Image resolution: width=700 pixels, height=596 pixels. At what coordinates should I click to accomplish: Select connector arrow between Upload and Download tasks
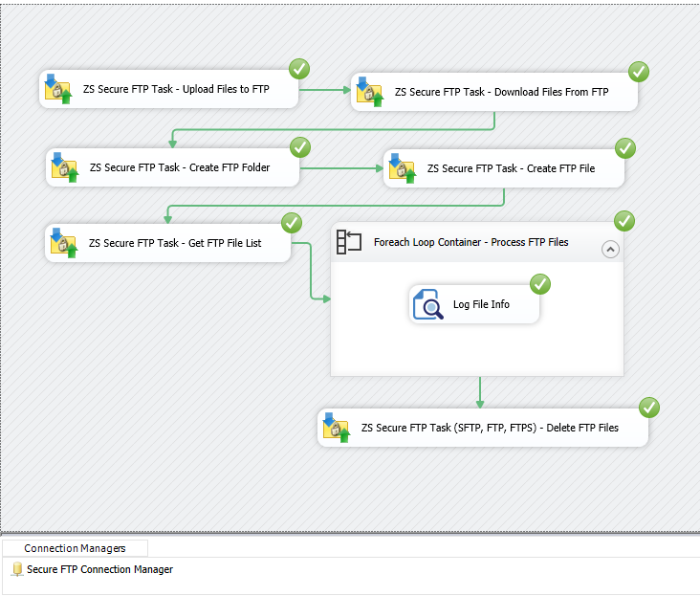pyautogui.click(x=325, y=91)
